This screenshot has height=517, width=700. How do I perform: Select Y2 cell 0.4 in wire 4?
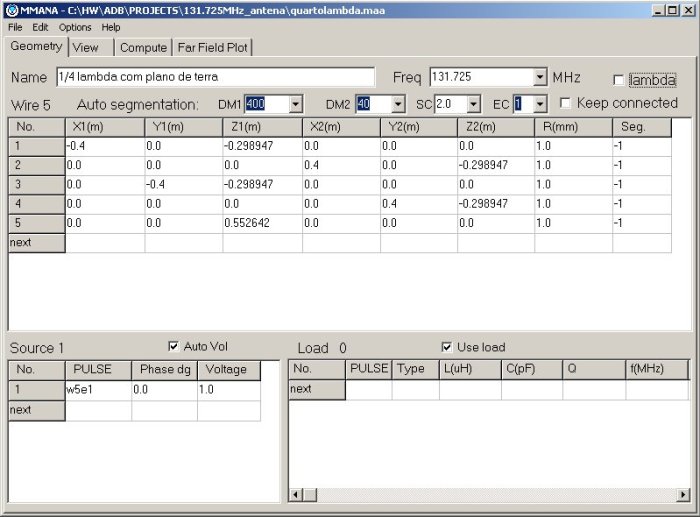(419, 204)
